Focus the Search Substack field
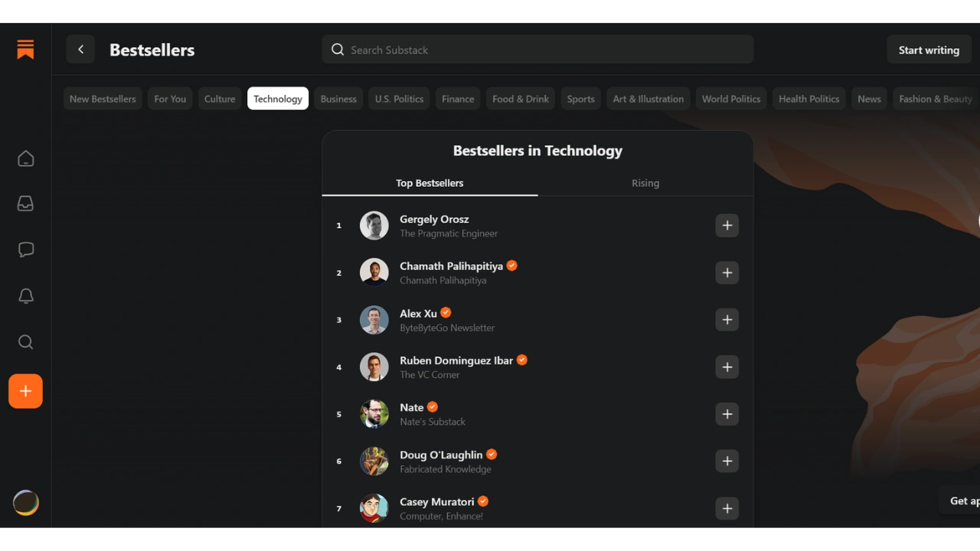This screenshot has height=551, width=980. click(x=537, y=50)
